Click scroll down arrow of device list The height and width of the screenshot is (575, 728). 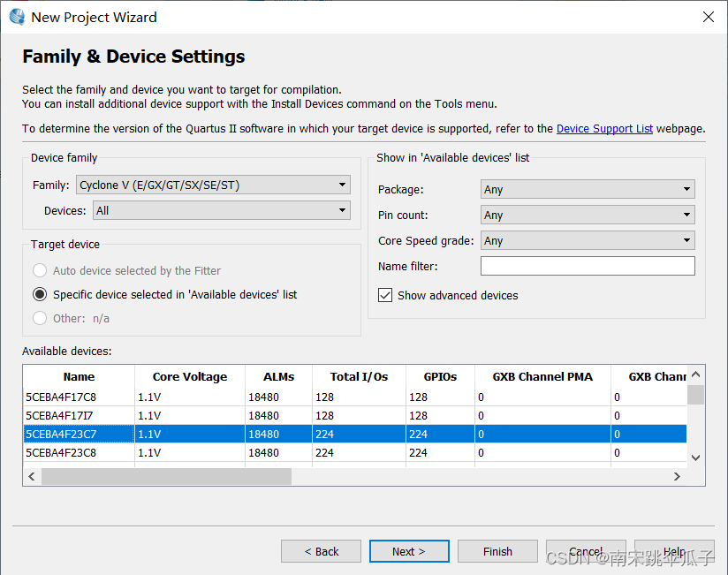tap(695, 458)
